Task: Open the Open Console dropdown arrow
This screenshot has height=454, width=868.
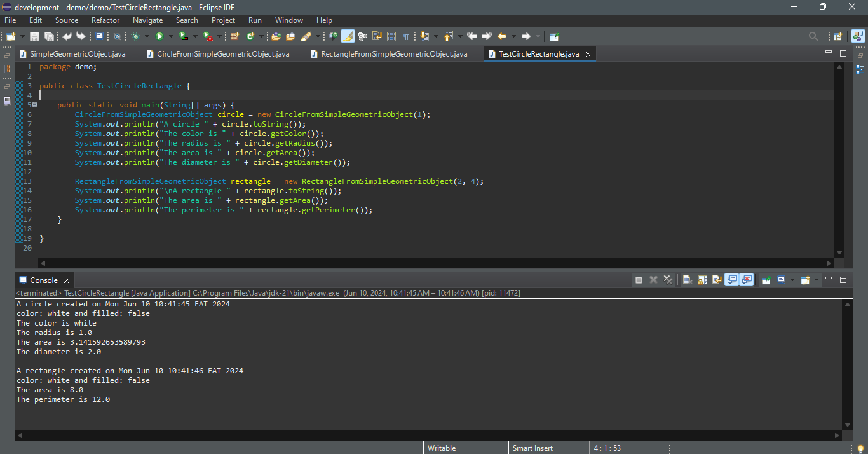Action: click(815, 280)
